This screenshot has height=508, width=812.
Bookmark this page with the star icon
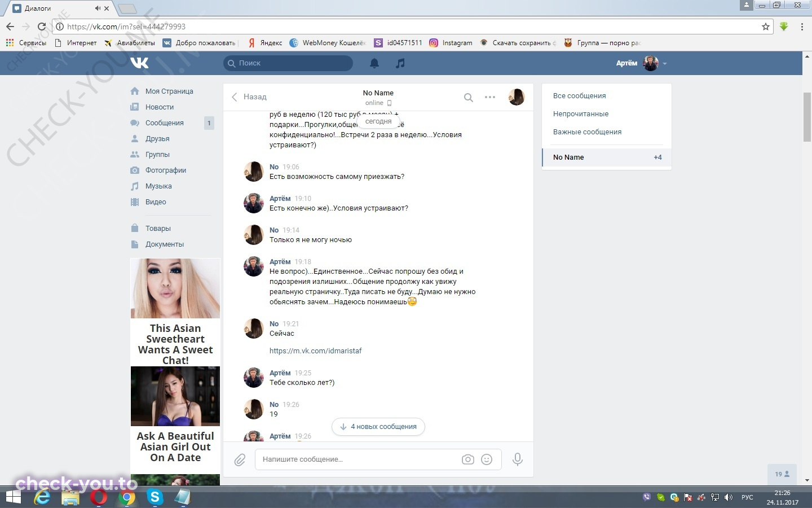tap(766, 27)
